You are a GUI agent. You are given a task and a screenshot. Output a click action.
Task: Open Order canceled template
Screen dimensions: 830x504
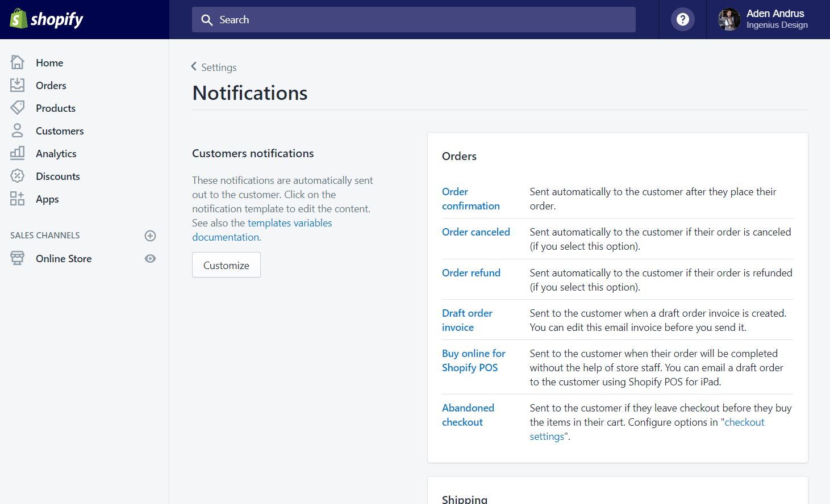(x=476, y=232)
